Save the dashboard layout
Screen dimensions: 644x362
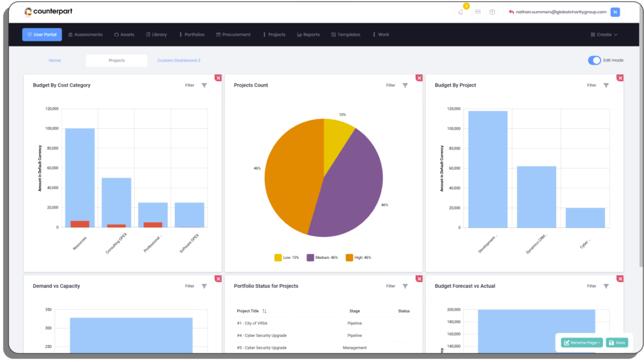coord(617,342)
